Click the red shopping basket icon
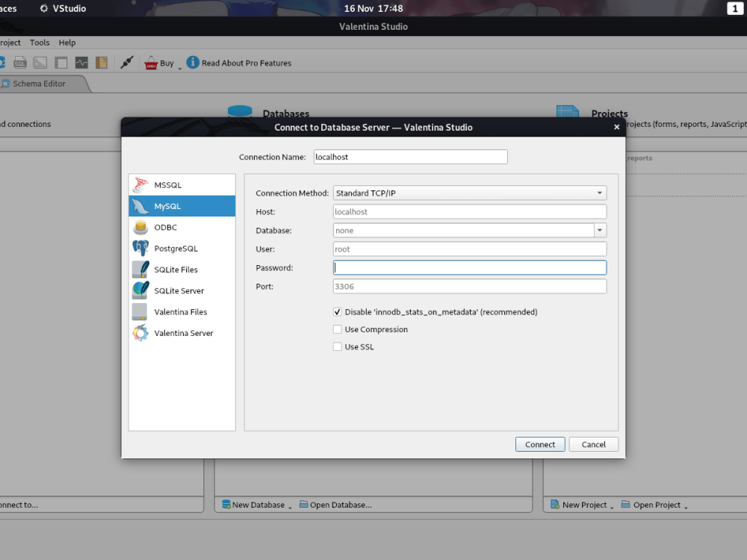The image size is (747, 560). (x=151, y=63)
